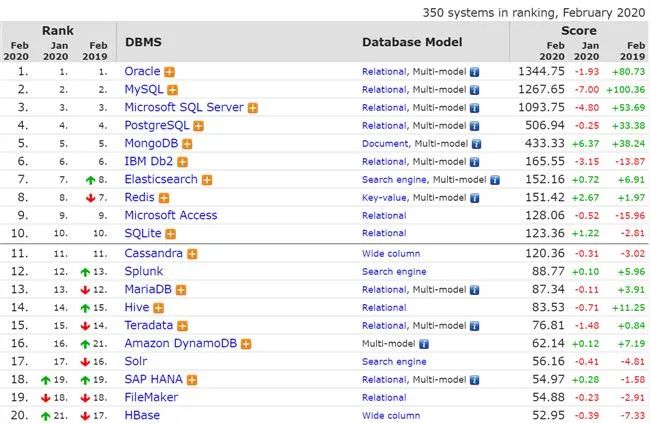Image resolution: width=650 pixels, height=423 pixels.
Task: Click the Splunk DBMS link
Action: pos(146,271)
